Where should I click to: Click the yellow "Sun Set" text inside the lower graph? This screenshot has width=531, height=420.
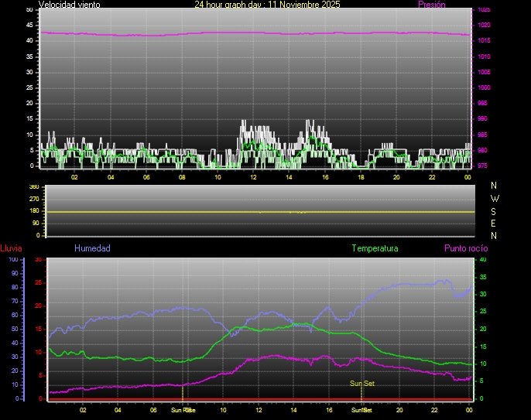[x=361, y=384]
